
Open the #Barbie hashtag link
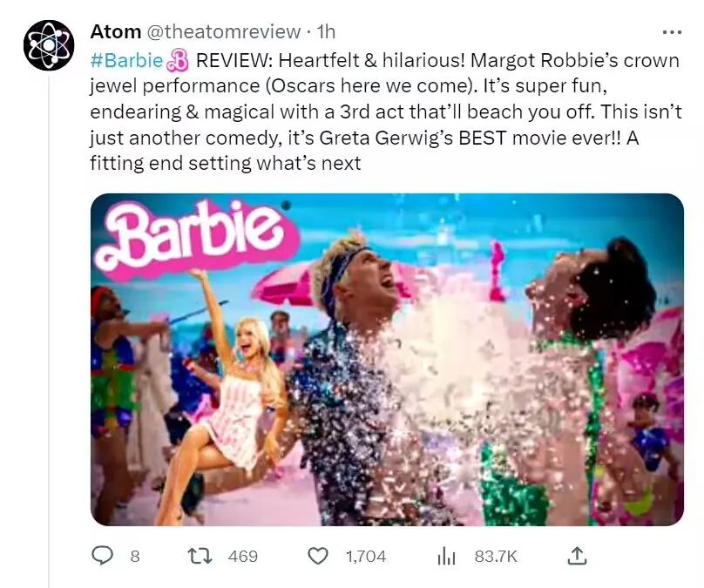(x=126, y=60)
